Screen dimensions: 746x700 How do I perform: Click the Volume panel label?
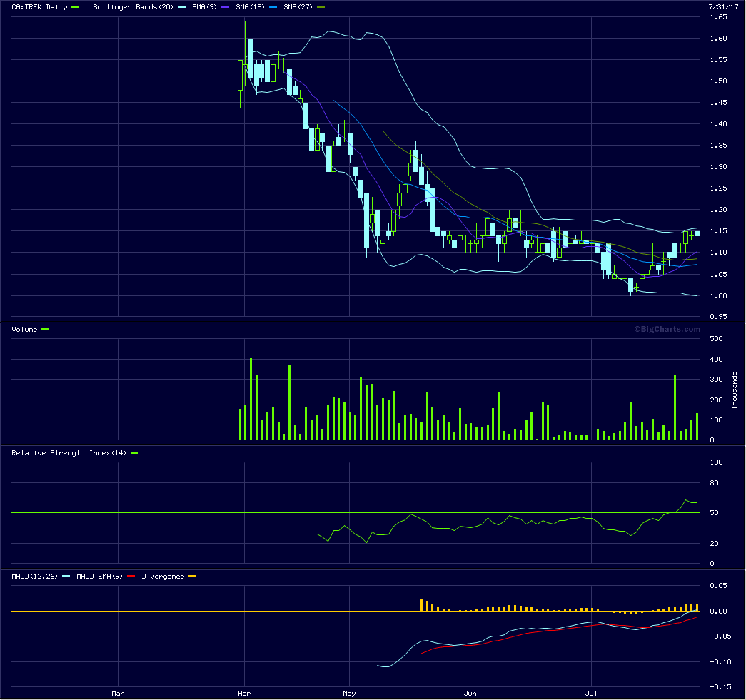[x=24, y=330]
